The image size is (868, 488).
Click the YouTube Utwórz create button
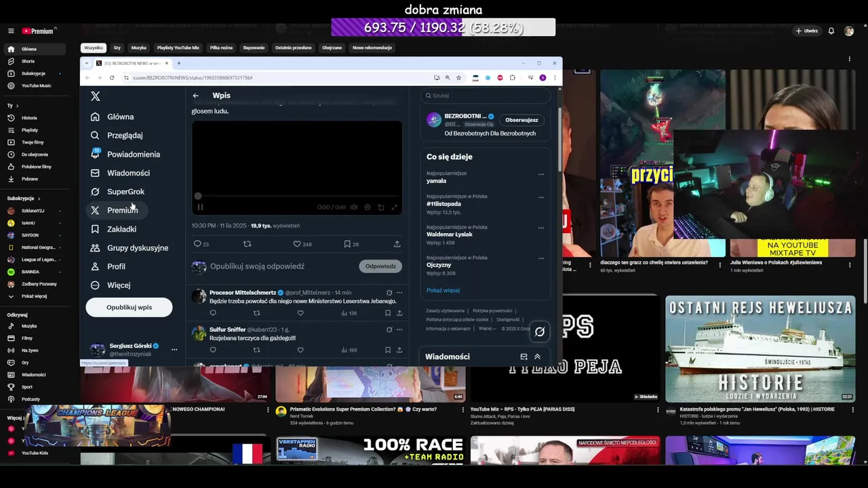click(807, 31)
